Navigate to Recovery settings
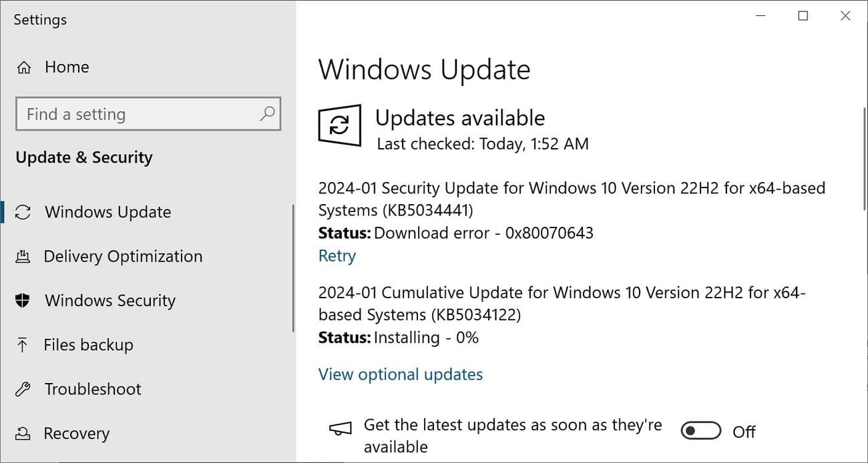This screenshot has width=868, height=463. click(x=76, y=434)
